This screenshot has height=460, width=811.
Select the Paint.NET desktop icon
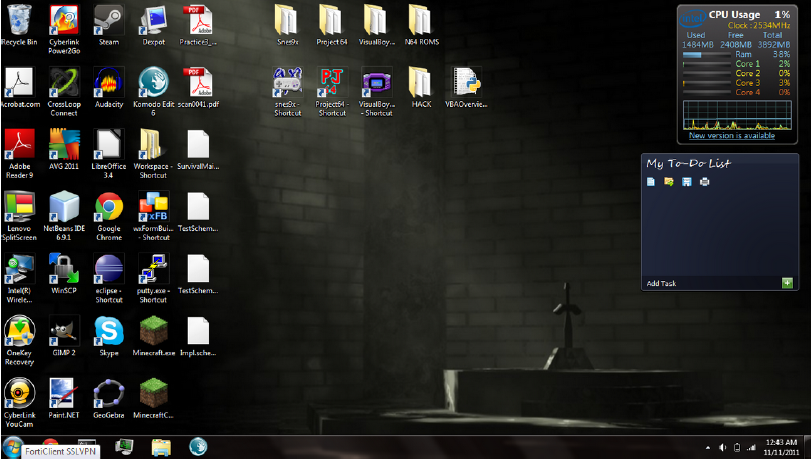click(x=64, y=393)
